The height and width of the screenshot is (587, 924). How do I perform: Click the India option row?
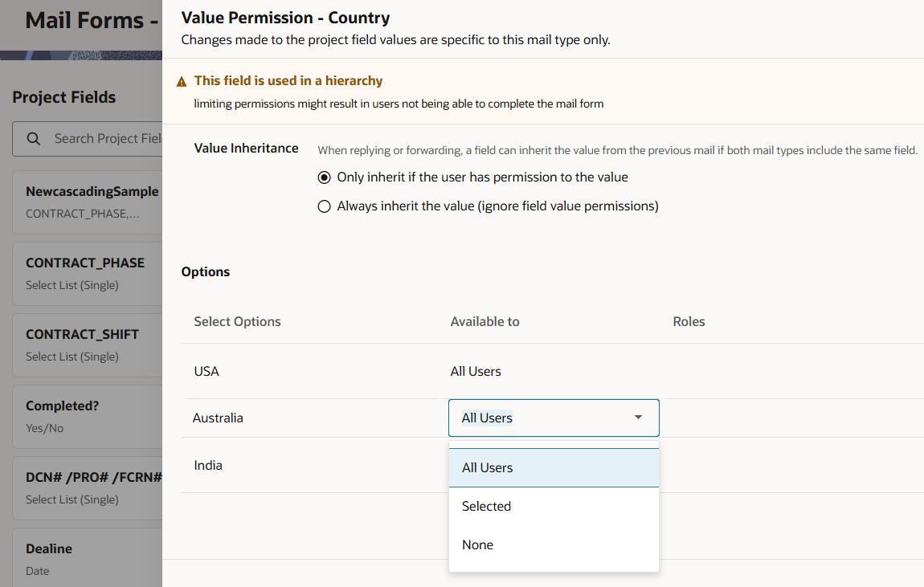point(210,466)
